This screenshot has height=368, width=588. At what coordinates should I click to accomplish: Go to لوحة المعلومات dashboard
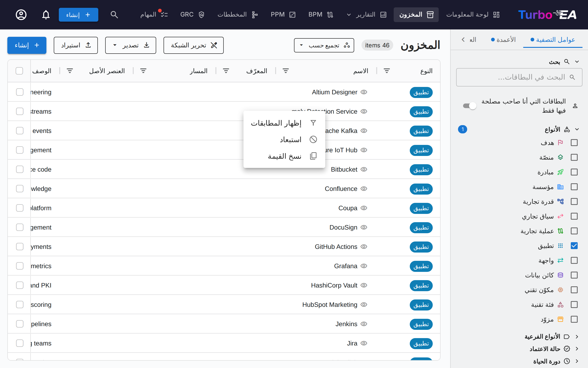coord(473,14)
